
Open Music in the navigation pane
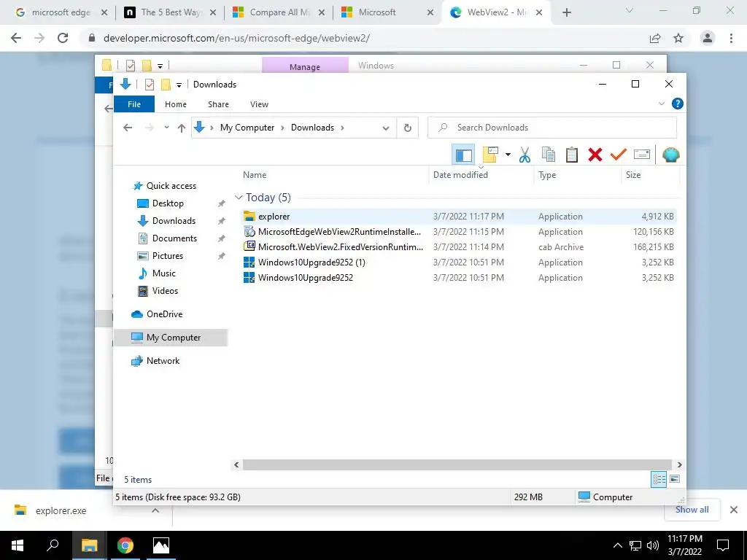pyautogui.click(x=164, y=273)
